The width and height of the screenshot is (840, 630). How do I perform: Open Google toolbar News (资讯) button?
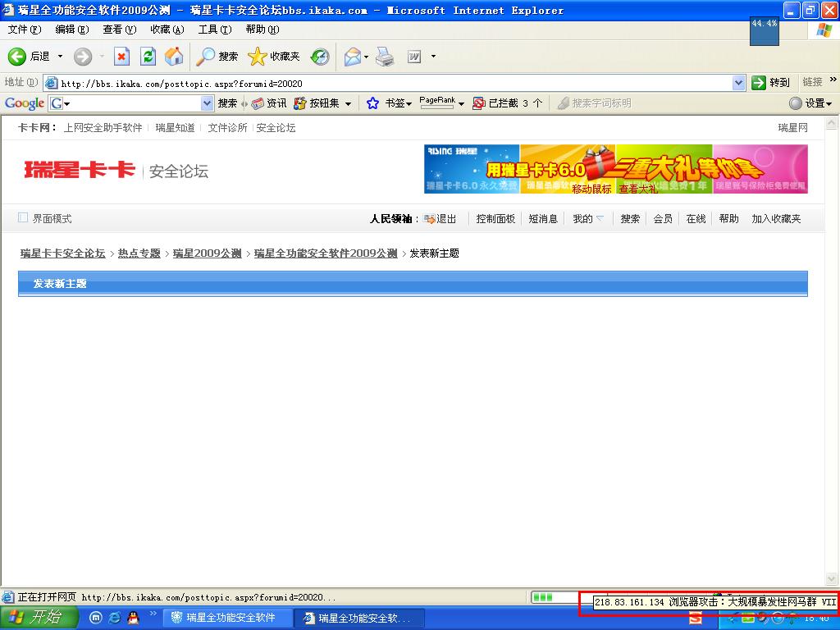pos(269,103)
